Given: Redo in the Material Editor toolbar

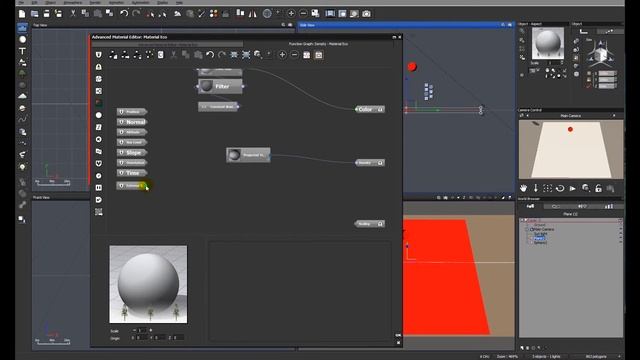Looking at the screenshot, I should [222, 55].
